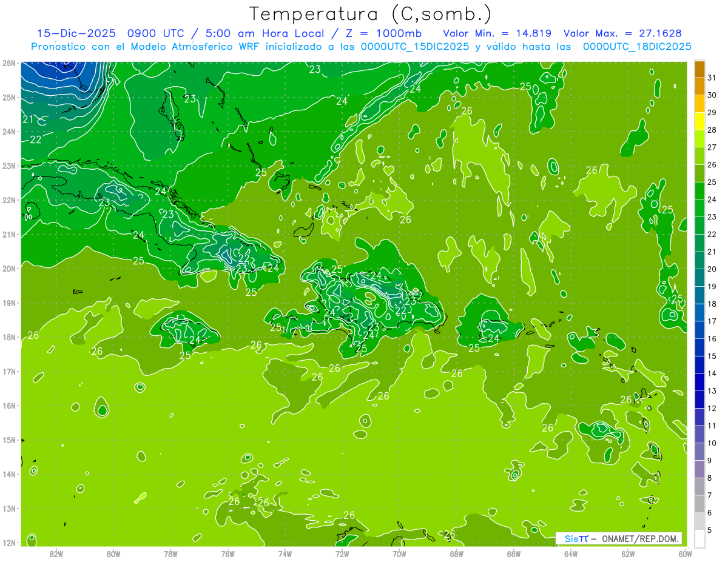Click the gray swatch between legend values 6 and 7
Screen dimensions: 728x562
tap(700, 504)
